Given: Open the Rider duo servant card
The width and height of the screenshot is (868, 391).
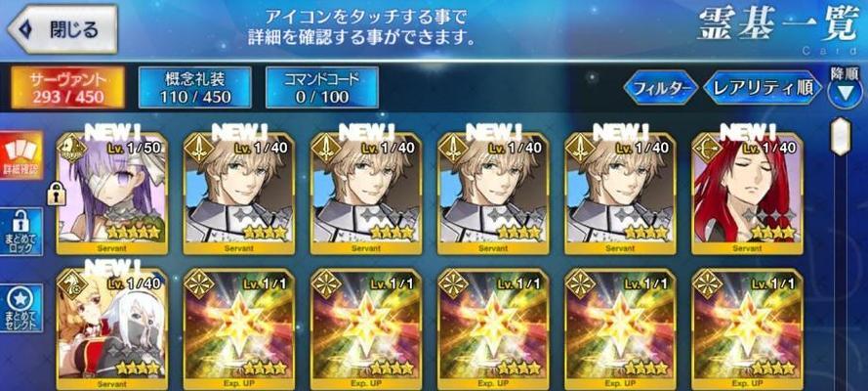Looking at the screenshot, I should (x=112, y=329).
